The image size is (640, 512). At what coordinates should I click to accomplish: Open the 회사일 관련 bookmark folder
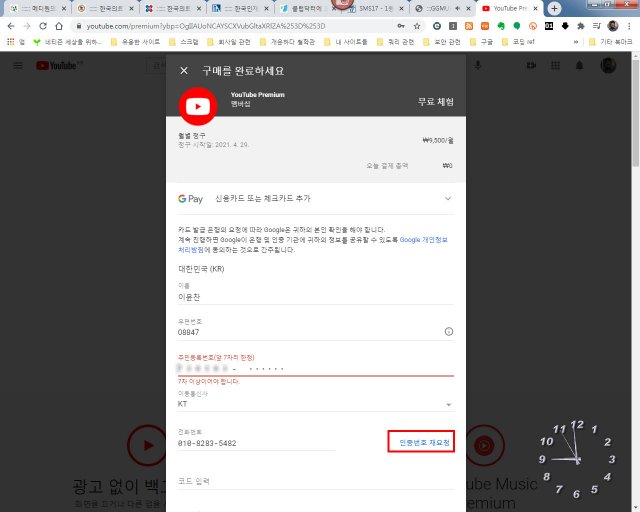[229, 42]
